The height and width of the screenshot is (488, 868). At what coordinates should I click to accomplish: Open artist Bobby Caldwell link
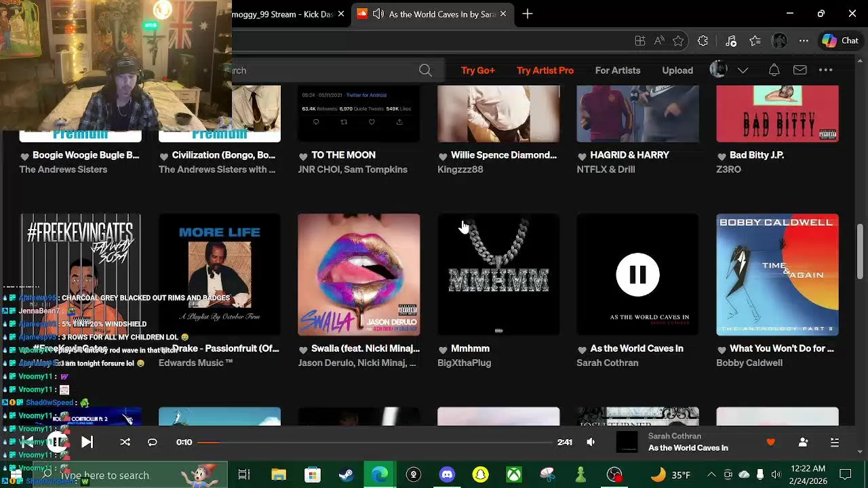pyautogui.click(x=749, y=363)
